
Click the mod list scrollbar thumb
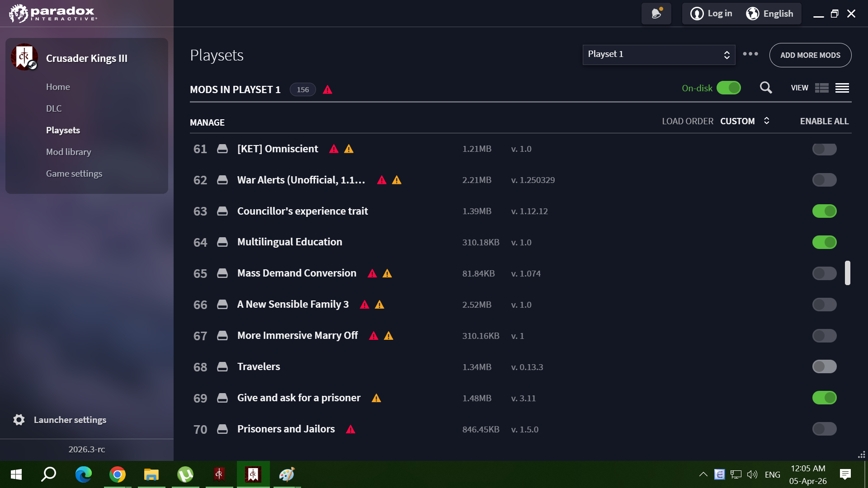click(848, 273)
